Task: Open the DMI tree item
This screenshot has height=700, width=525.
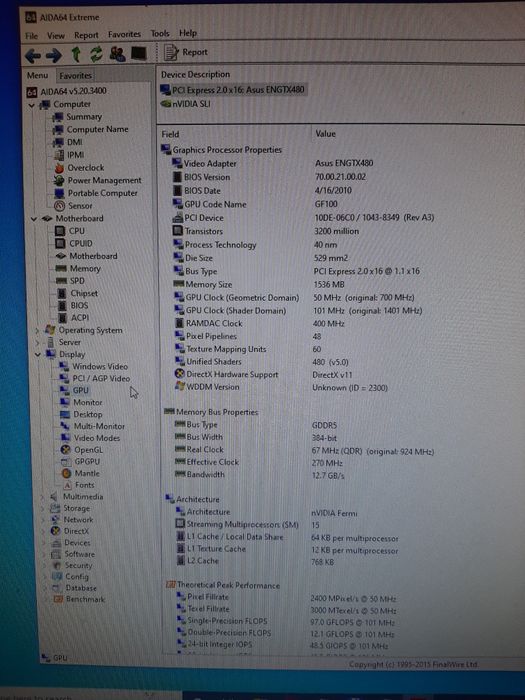Action: pos(68,142)
